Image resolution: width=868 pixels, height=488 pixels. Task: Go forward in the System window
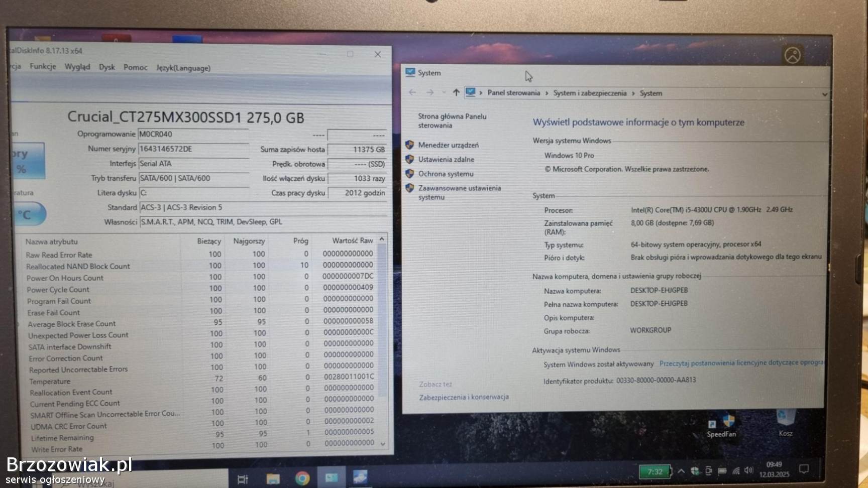[x=430, y=92]
